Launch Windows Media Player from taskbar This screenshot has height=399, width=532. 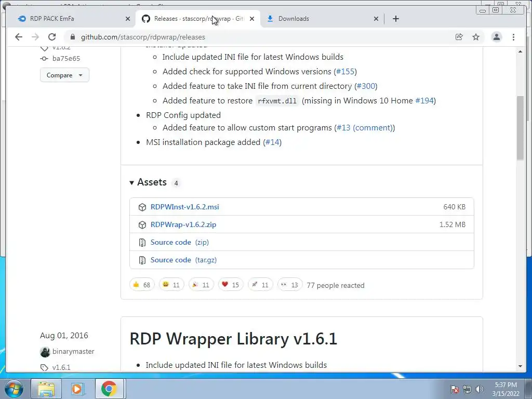(x=78, y=389)
